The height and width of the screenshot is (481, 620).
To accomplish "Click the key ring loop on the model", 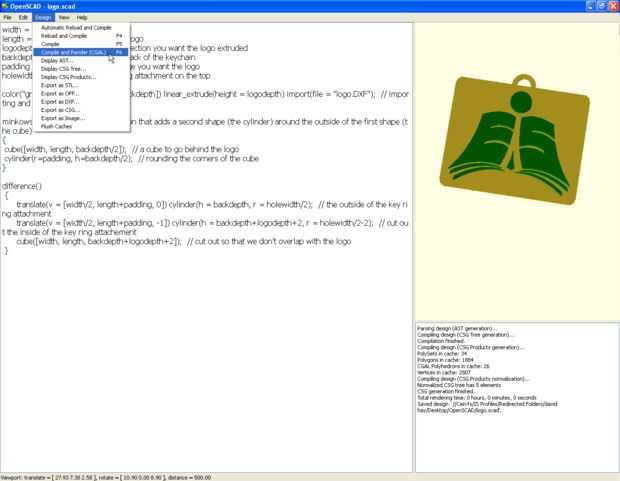I will coord(524,81).
